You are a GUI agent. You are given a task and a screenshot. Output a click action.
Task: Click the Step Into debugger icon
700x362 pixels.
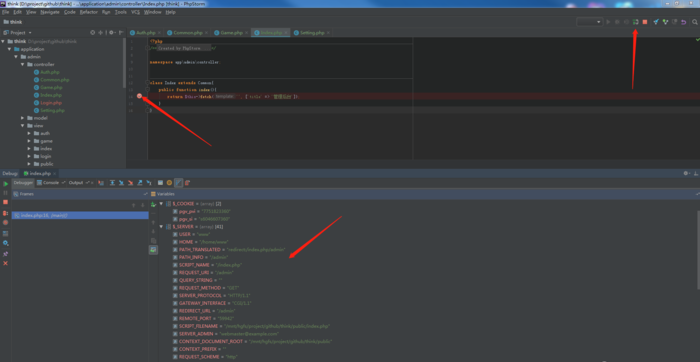121,183
